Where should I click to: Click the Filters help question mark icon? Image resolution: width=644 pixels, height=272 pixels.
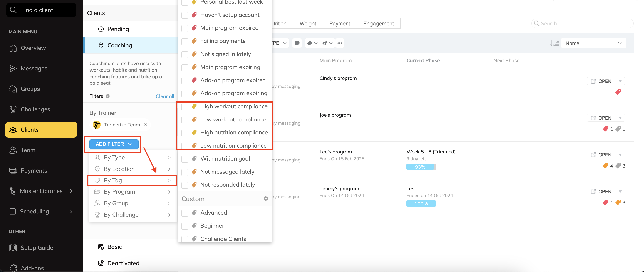tap(107, 96)
